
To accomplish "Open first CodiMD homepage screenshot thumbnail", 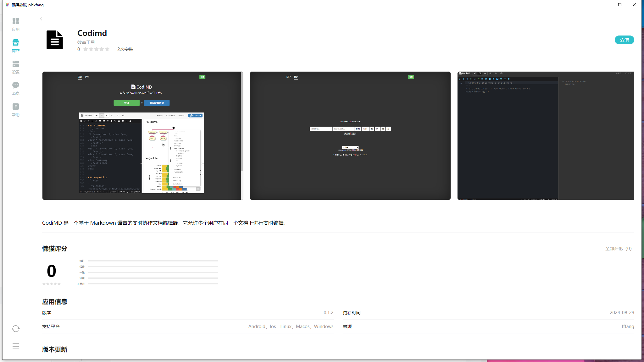I will pos(142,136).
